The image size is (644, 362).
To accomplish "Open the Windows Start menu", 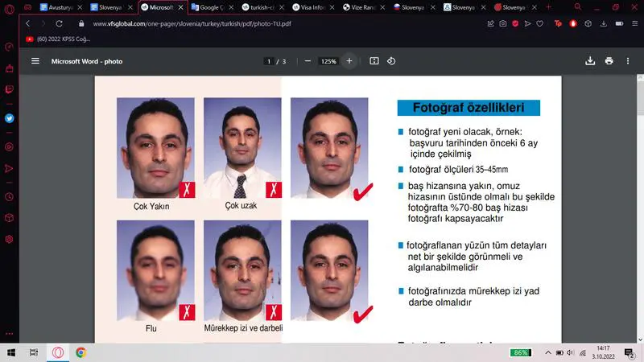I will tap(11, 352).
